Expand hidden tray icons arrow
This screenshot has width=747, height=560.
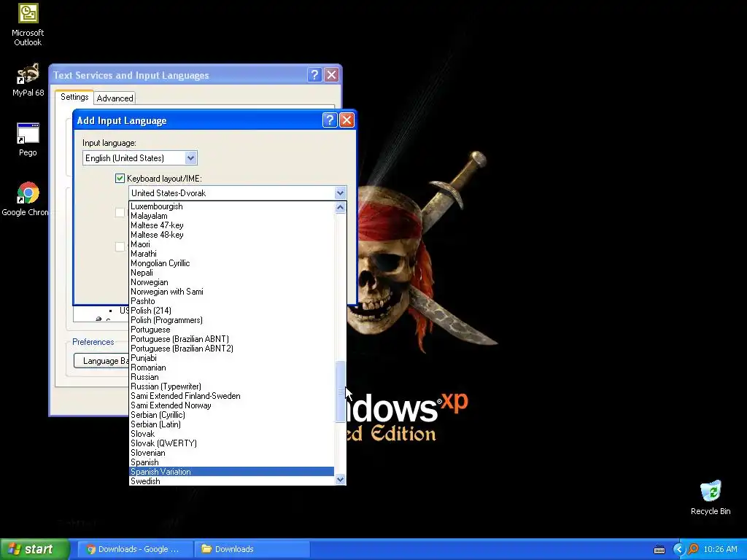click(x=678, y=550)
